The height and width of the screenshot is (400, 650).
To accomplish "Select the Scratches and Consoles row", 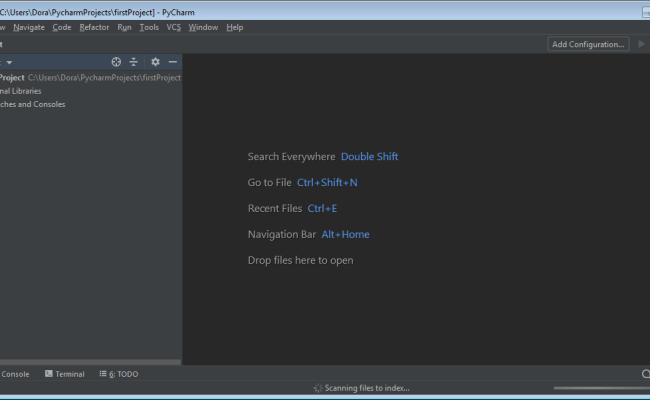I will click(90, 104).
